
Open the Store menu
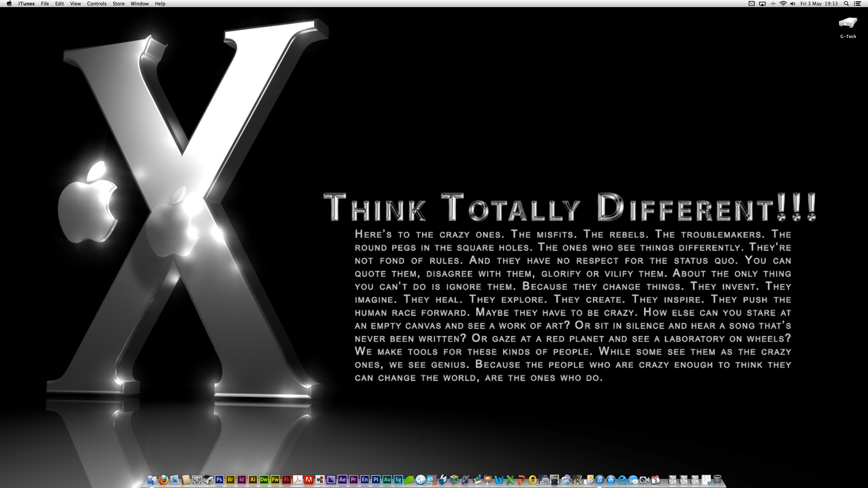click(x=118, y=4)
